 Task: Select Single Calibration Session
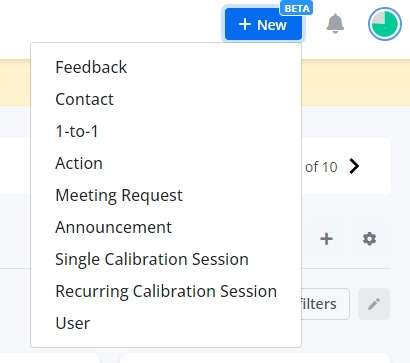(152, 259)
